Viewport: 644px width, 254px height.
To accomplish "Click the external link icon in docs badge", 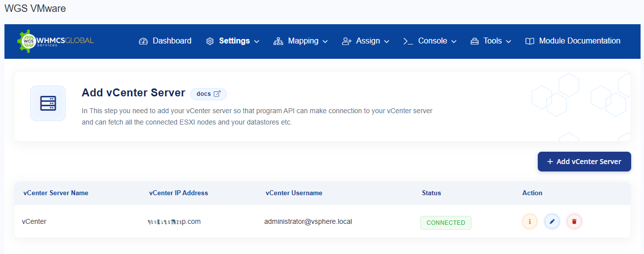I will pyautogui.click(x=216, y=94).
